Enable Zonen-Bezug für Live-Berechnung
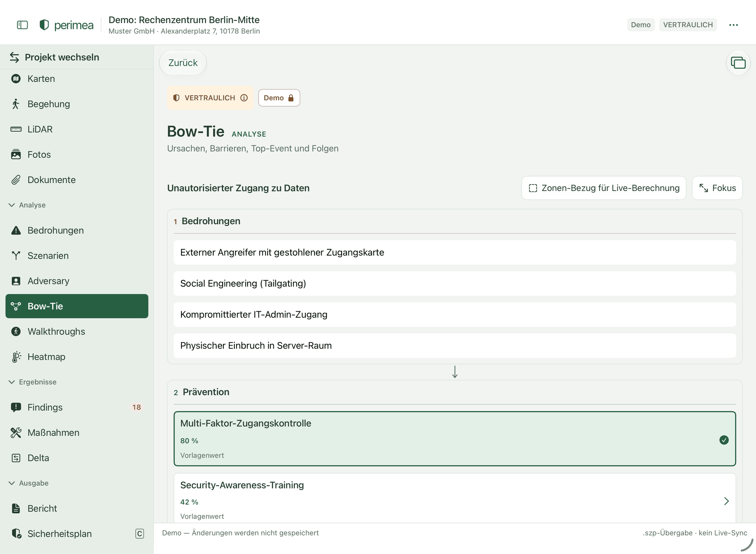Viewport: 756px width, 554px height. (604, 188)
